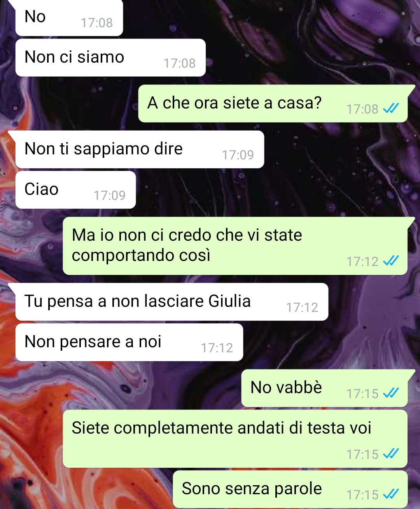
Task: Tap the 17:08 timestamp on 'Non ci siamo'
Action: (x=179, y=63)
